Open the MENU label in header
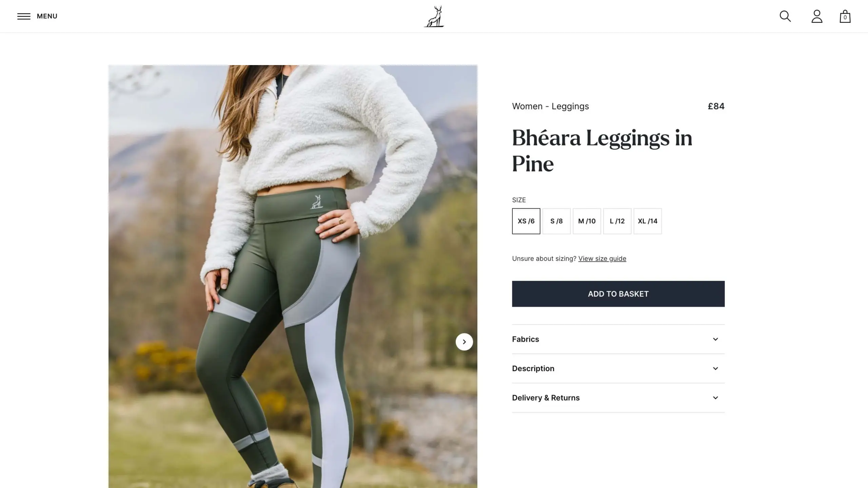 [x=47, y=16]
